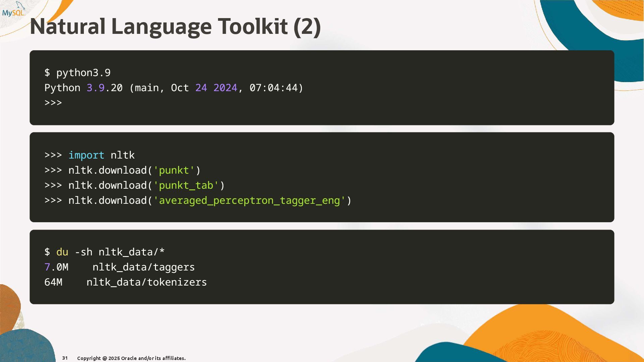This screenshot has width=644, height=362.
Task: Click the nltk_data/taggers path
Action: tap(144, 267)
